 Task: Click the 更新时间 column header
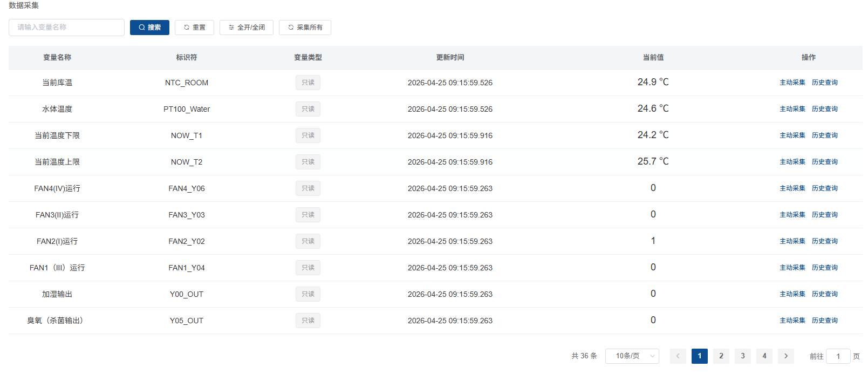pyautogui.click(x=450, y=58)
